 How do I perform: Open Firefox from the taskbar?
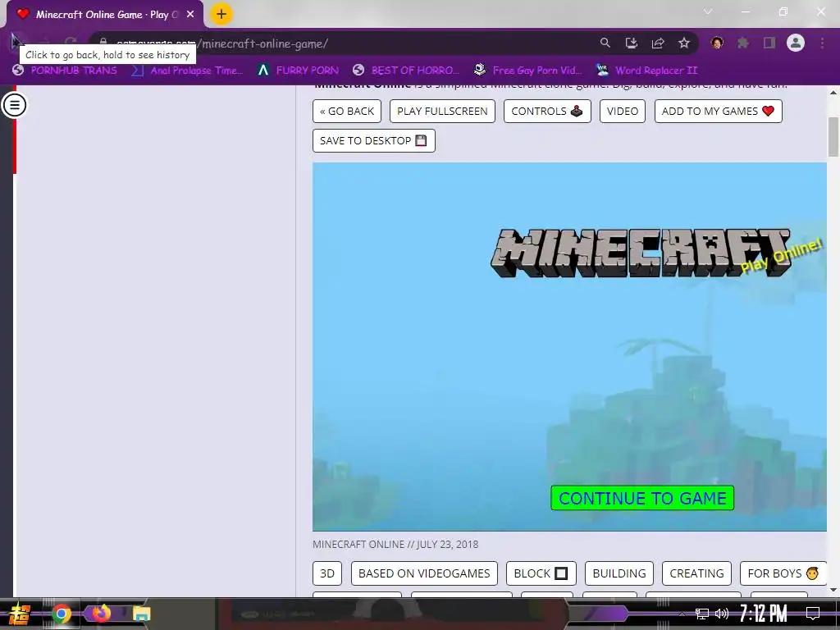[x=101, y=613]
